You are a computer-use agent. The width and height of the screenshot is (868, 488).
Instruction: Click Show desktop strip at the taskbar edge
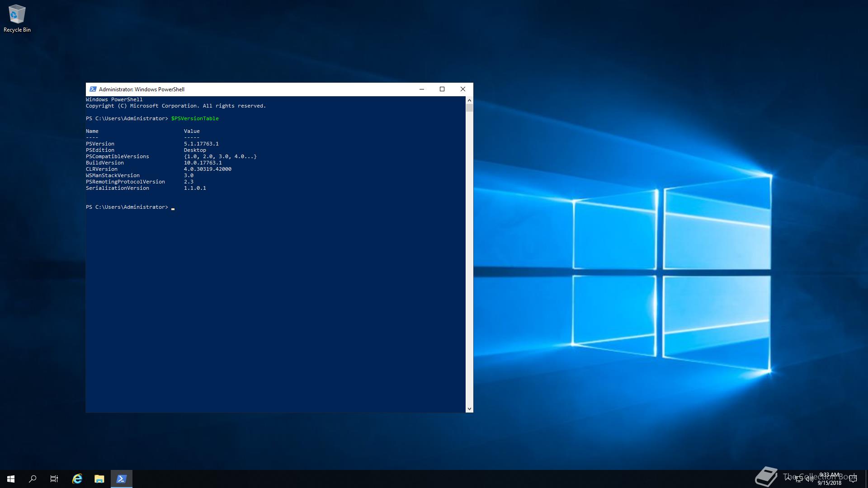[x=866, y=479]
